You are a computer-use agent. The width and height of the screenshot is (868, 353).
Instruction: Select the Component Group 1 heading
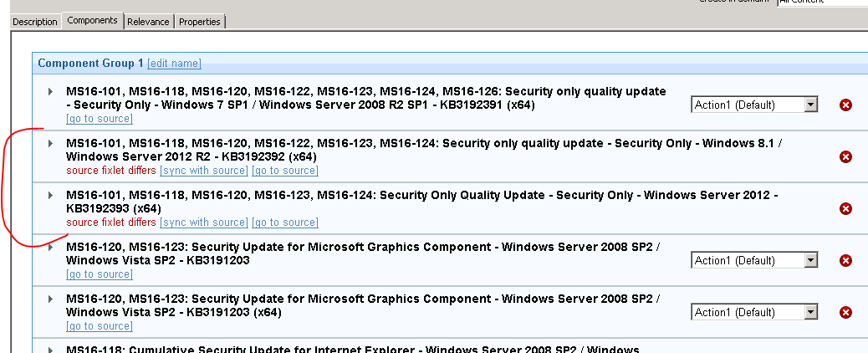pos(91,64)
